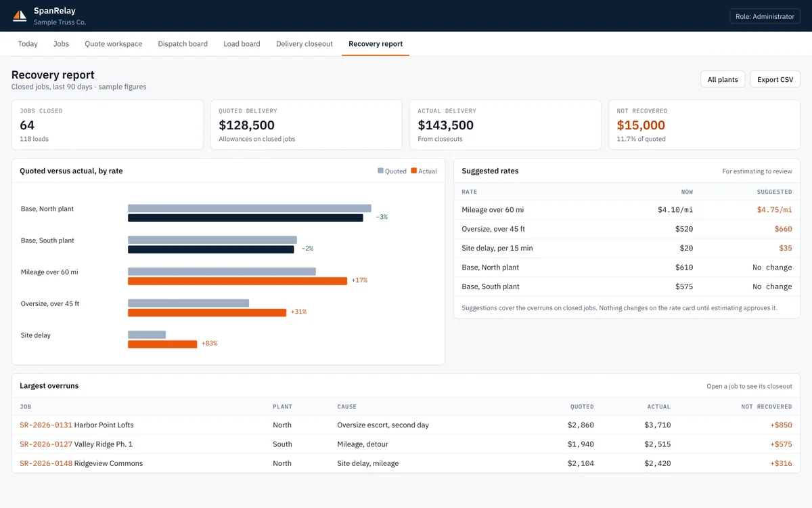Screen dimensions: 812x508
Task: Click the SpanRelay sailboat logo icon
Action: coord(20,16)
